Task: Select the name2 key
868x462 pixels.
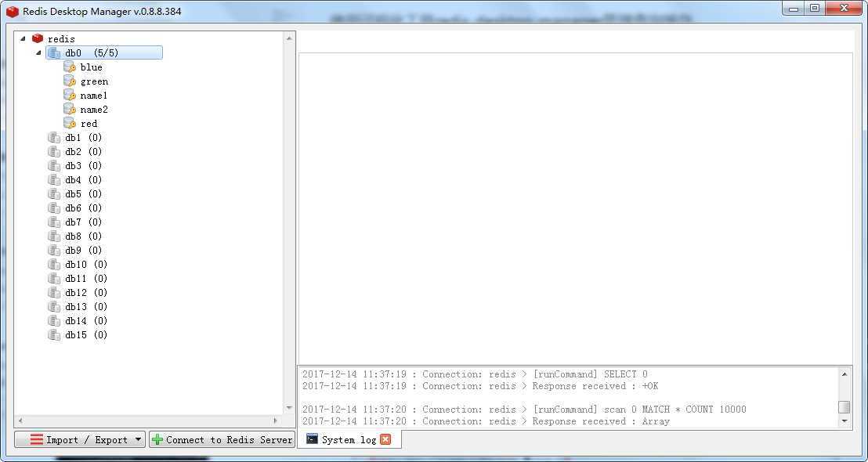Action: point(94,110)
